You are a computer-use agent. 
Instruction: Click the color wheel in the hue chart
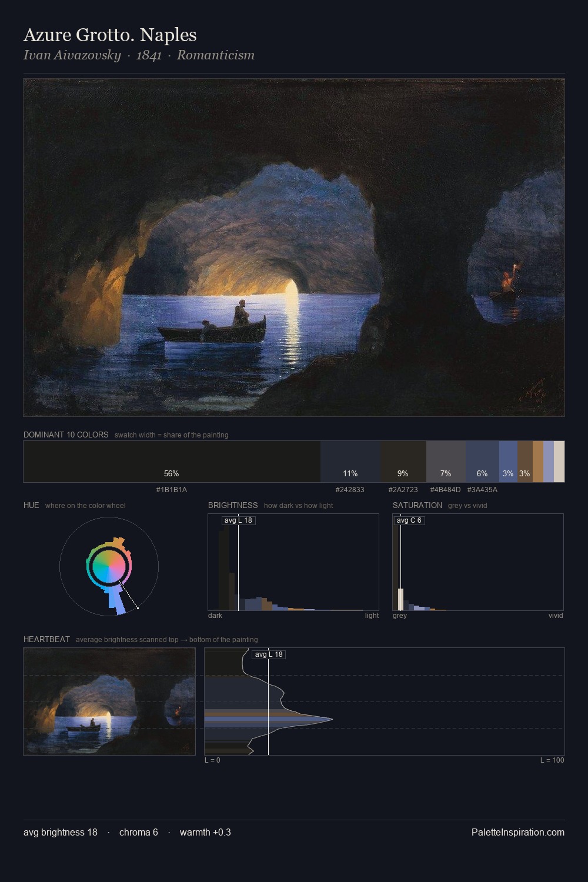[109, 566]
